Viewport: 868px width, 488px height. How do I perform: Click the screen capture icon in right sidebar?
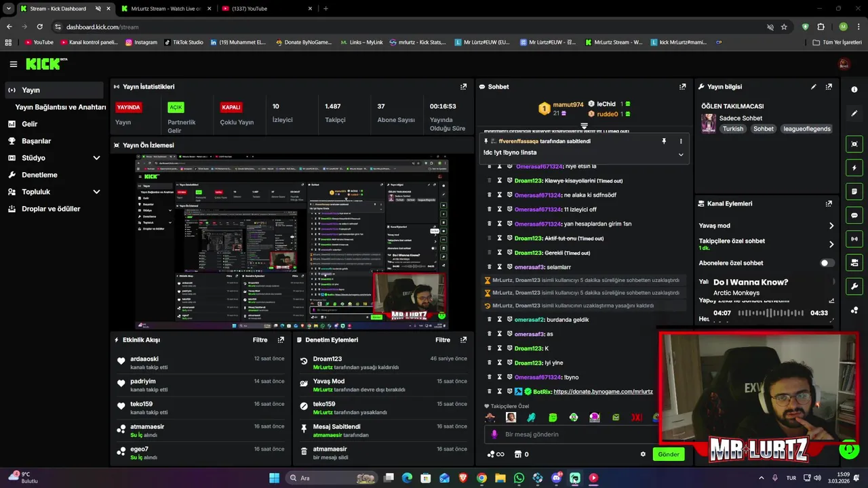tap(854, 144)
